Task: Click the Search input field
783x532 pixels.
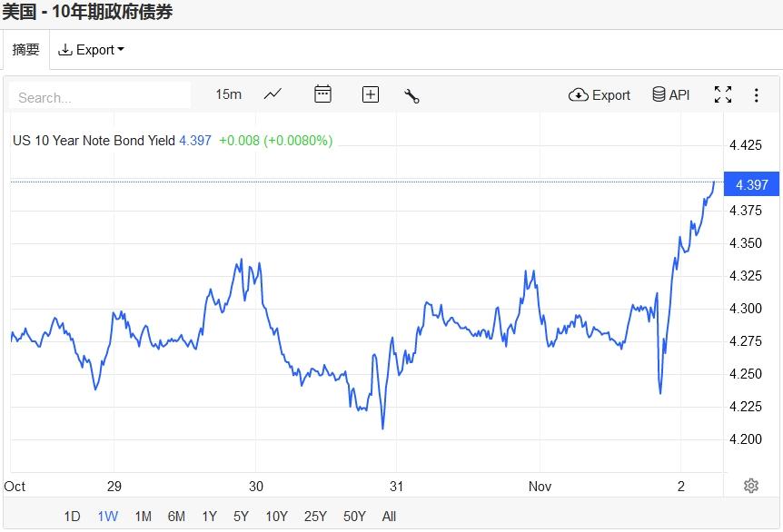Action: [100, 96]
